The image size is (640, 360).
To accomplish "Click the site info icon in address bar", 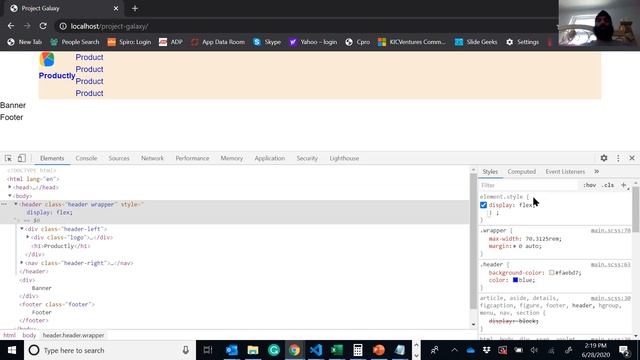I will (x=63, y=26).
